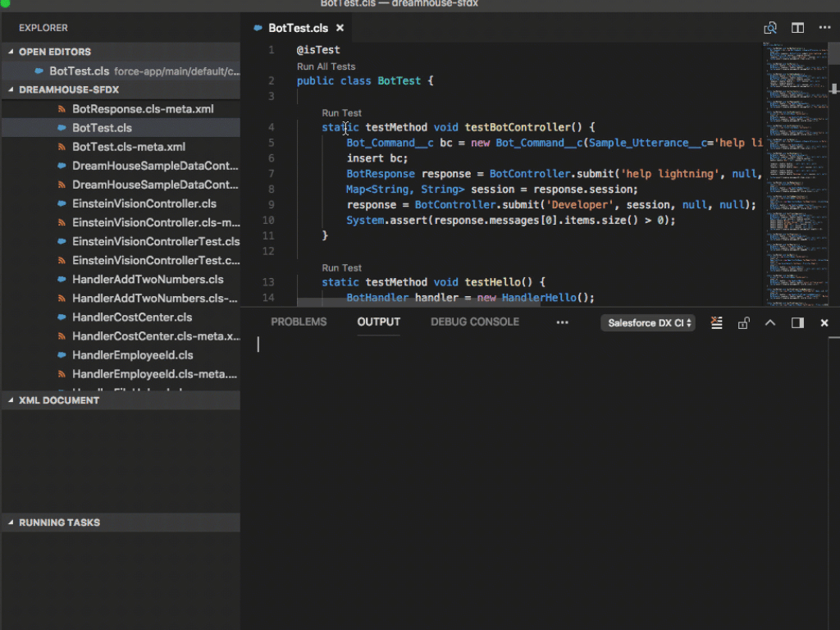Click 'insert bc;' on line 6

pyautogui.click(x=377, y=158)
